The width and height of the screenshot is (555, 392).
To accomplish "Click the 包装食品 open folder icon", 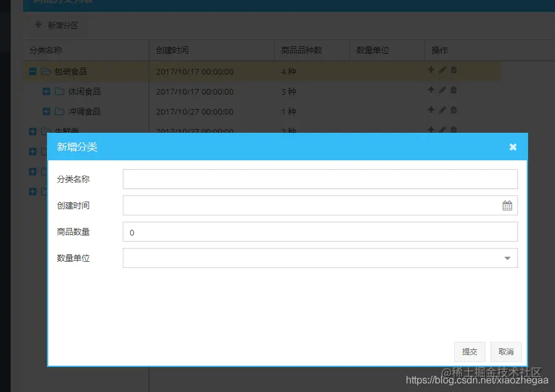I will pyautogui.click(x=46, y=71).
